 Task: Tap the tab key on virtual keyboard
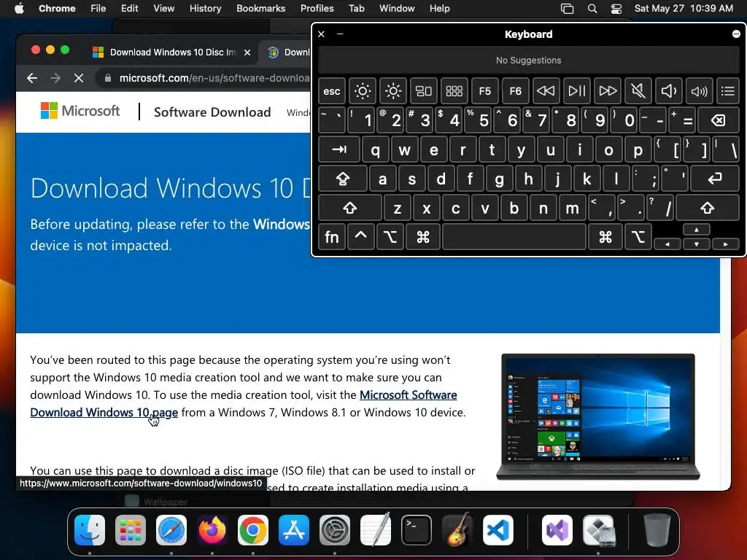(x=339, y=149)
